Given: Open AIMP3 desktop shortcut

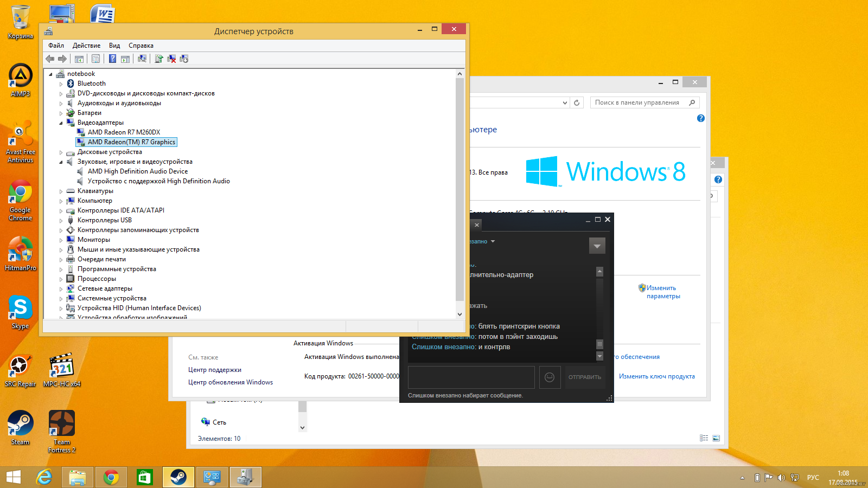Looking at the screenshot, I should (x=21, y=80).
